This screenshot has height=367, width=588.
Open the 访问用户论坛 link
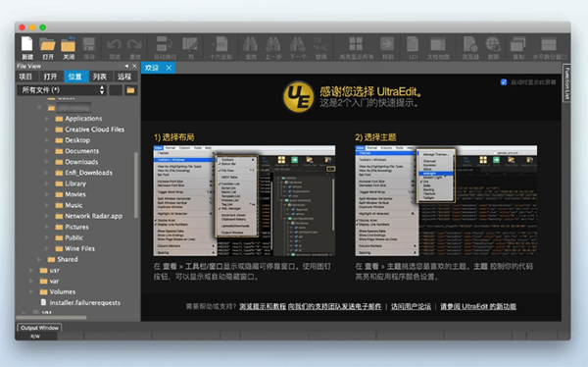pos(411,306)
